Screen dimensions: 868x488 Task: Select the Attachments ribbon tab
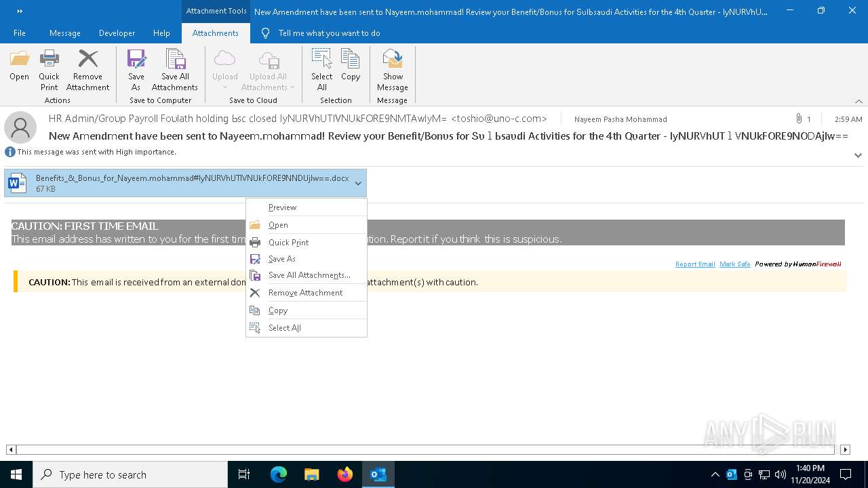click(x=216, y=33)
